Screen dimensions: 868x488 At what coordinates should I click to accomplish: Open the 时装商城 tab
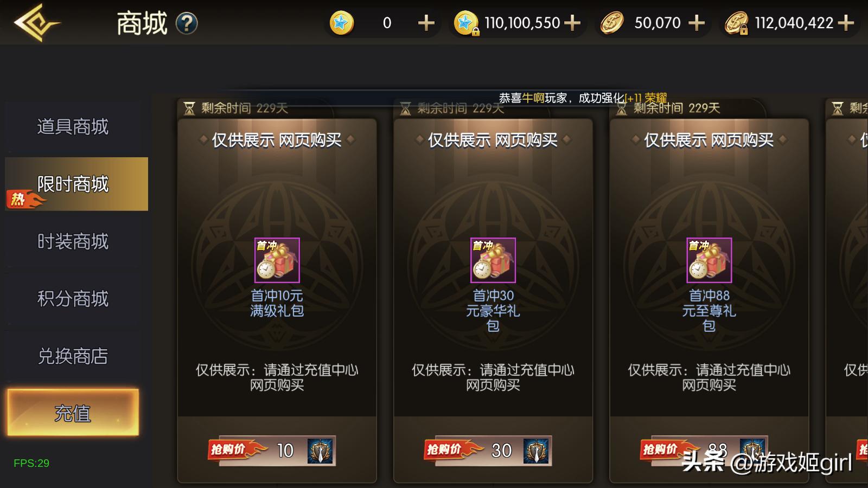click(x=73, y=241)
